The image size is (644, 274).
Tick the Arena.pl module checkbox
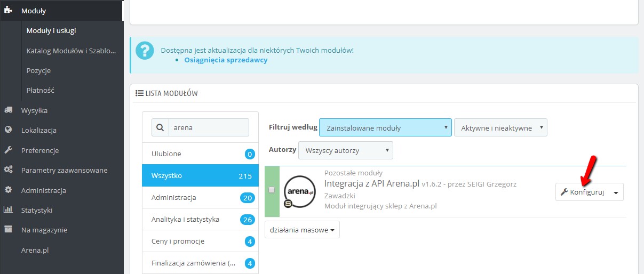pos(272,190)
